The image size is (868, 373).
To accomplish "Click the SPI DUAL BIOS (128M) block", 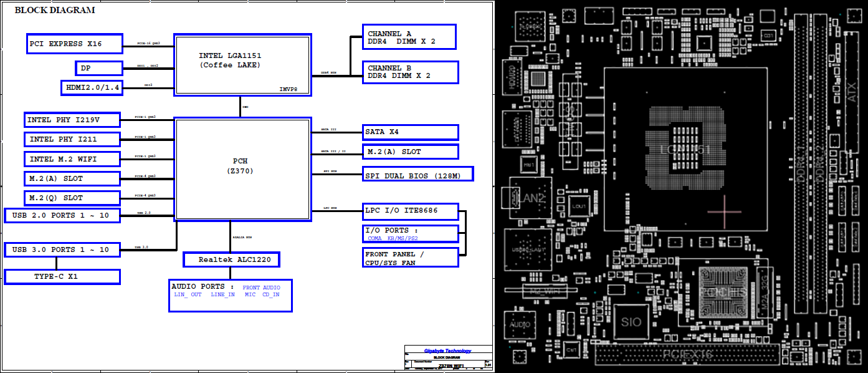I will pos(417,174).
